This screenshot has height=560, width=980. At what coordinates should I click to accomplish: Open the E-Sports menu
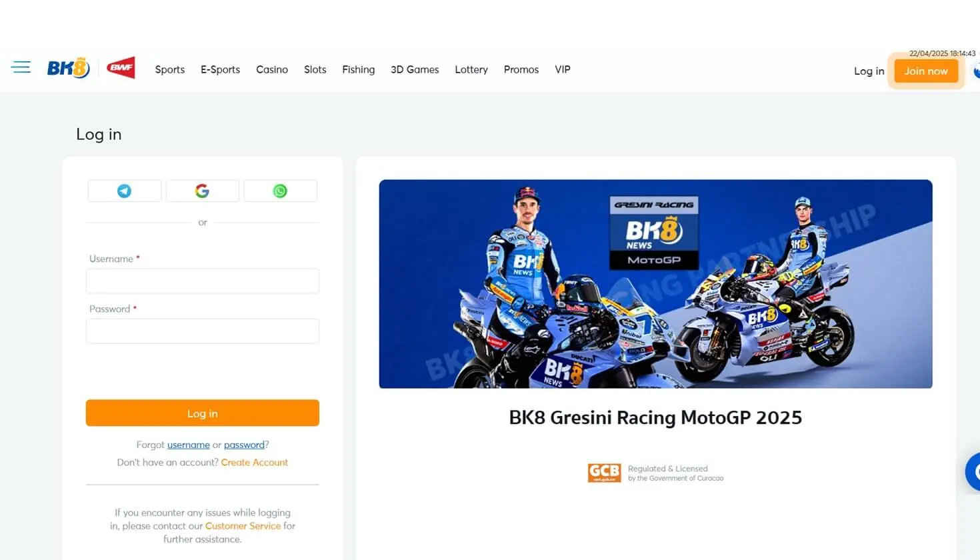pos(220,69)
